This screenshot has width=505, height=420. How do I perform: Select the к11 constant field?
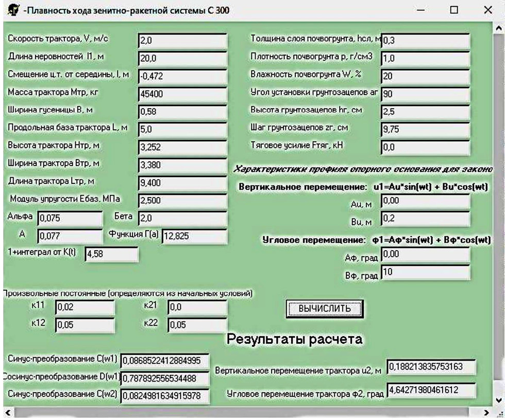point(84,308)
